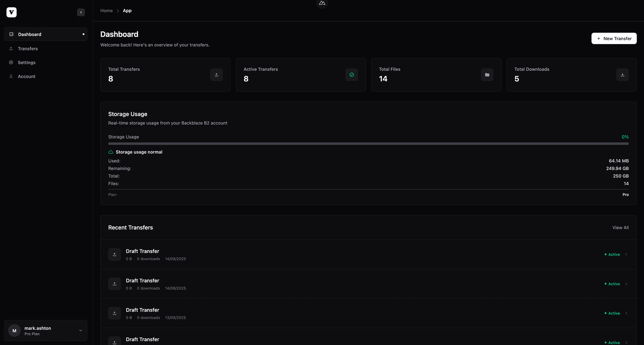Open Home from the breadcrumb
Image resolution: width=644 pixels, height=345 pixels.
tap(106, 10)
